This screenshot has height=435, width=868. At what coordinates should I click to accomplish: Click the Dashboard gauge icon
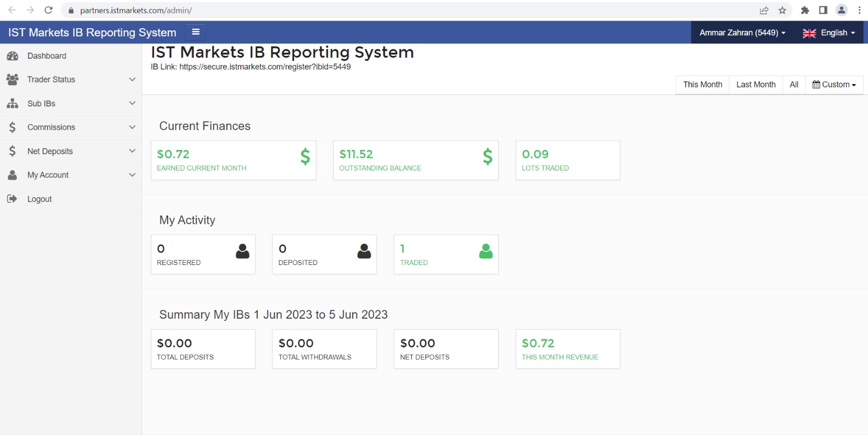click(12, 56)
